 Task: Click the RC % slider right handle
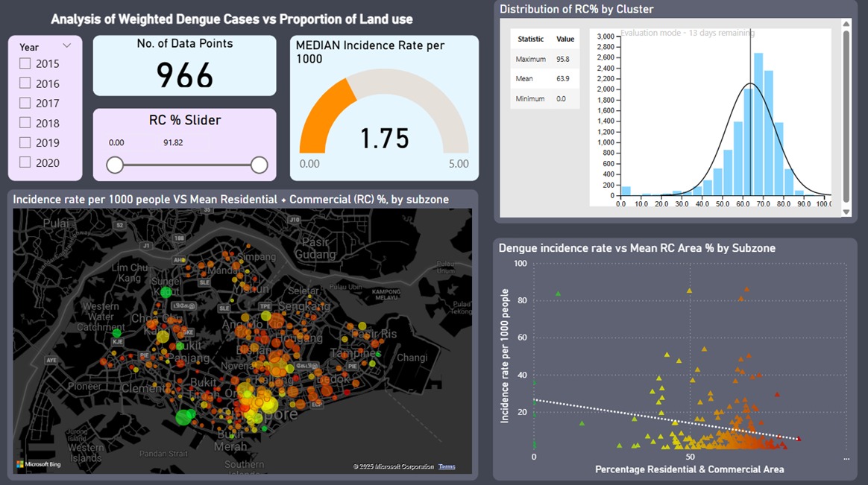pos(259,165)
